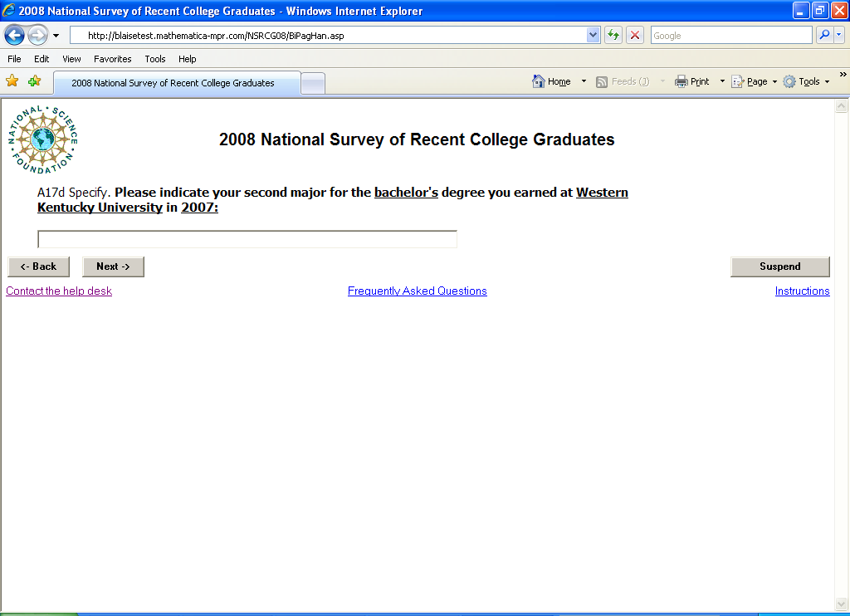Open the Favorites menu
The image size is (850, 616).
click(x=112, y=59)
